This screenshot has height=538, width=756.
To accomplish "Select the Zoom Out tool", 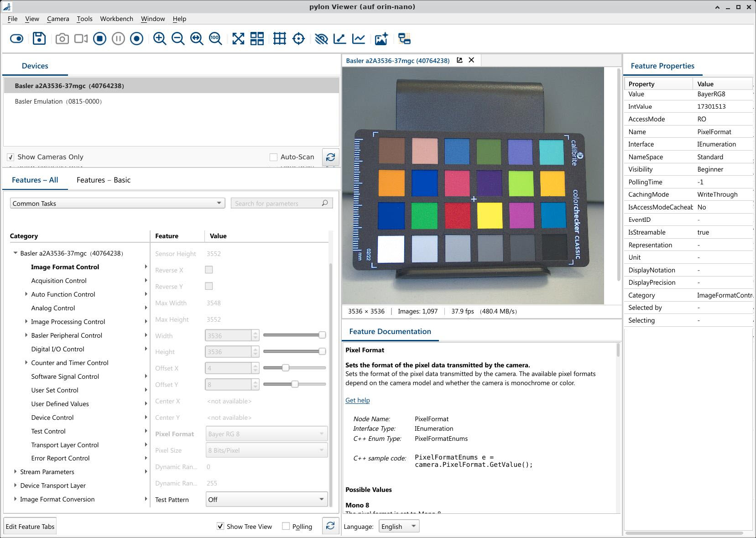I will [178, 39].
